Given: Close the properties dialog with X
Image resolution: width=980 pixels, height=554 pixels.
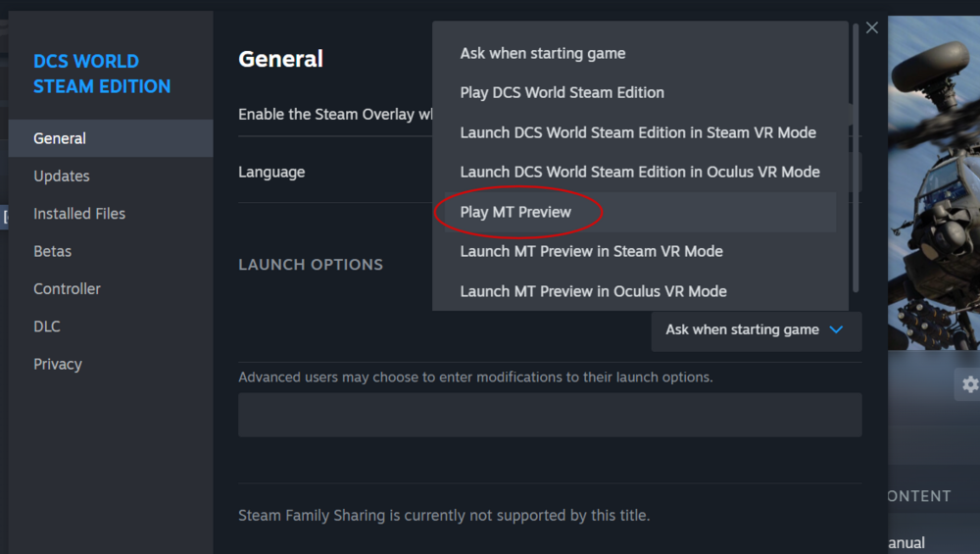Looking at the screenshot, I should click(x=872, y=28).
